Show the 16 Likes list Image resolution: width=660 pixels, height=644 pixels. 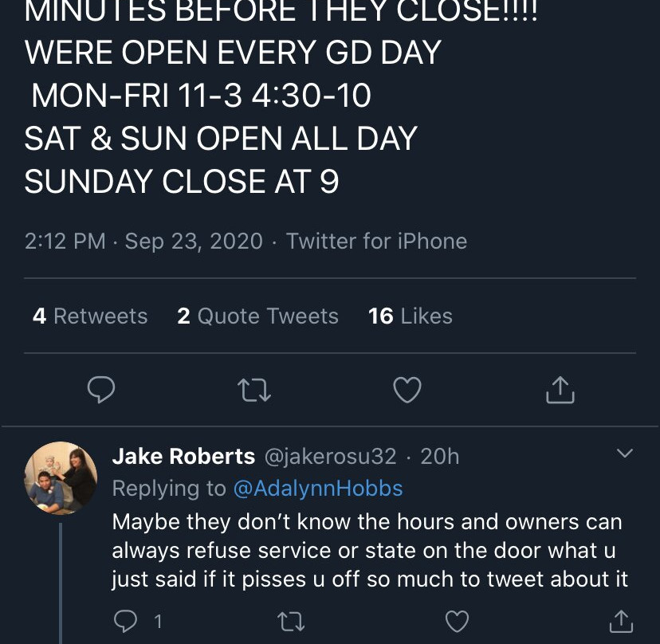click(x=410, y=316)
